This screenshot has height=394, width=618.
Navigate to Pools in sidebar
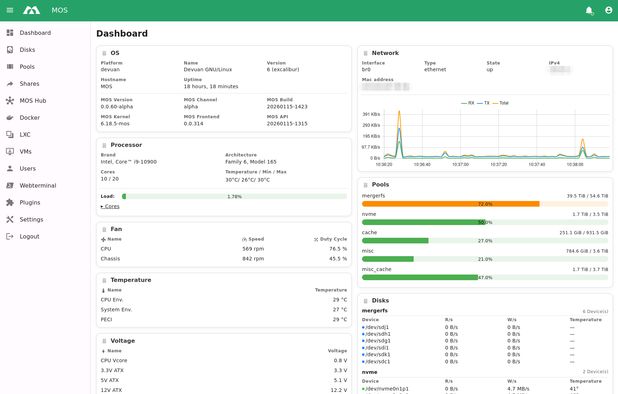point(27,67)
